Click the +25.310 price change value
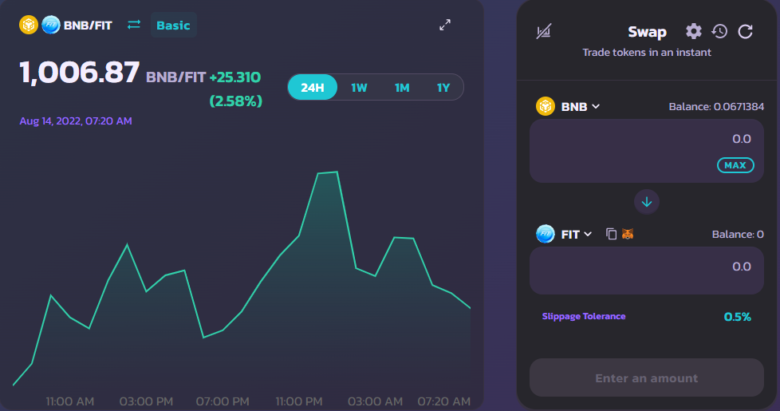Screen dimensions: 780x411 point(235,77)
